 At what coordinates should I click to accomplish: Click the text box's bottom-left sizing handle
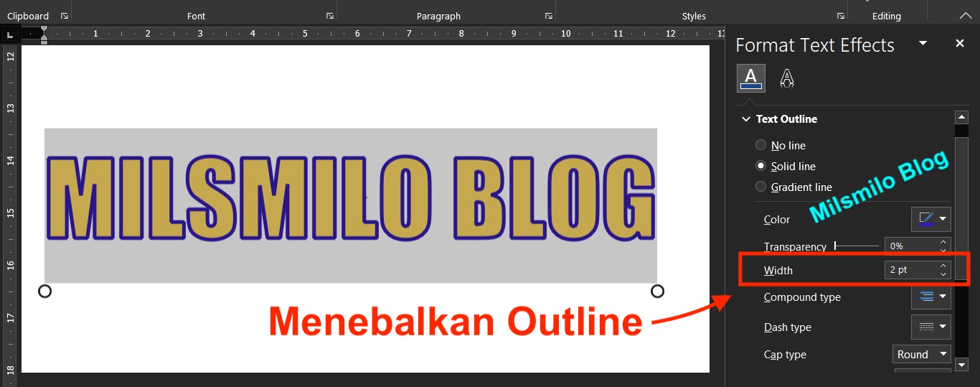pos(44,291)
